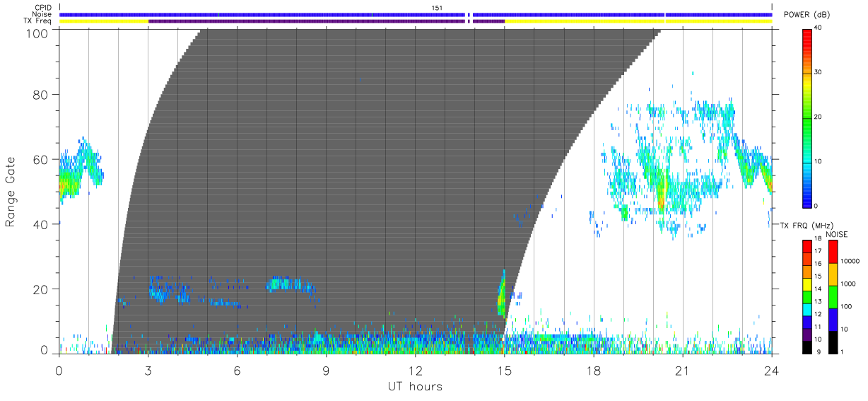The image size is (868, 401).
Task: Click the TX Freq row label
Action: click(38, 21)
